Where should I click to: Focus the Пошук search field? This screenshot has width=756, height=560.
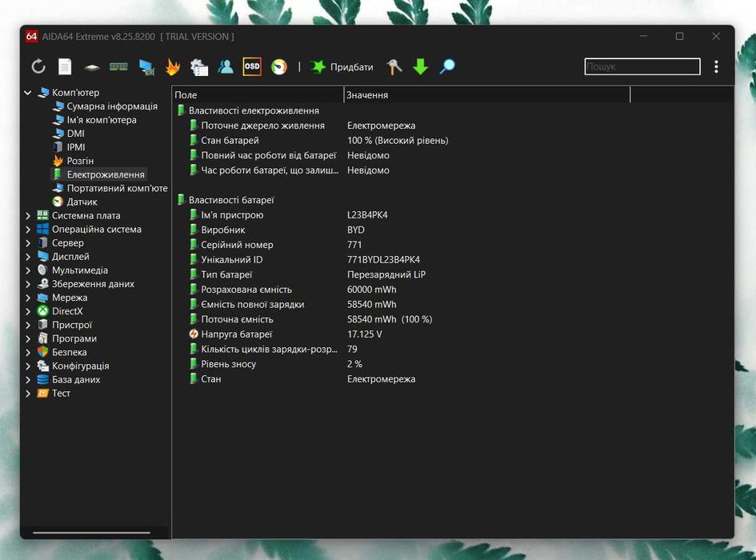[x=642, y=66]
